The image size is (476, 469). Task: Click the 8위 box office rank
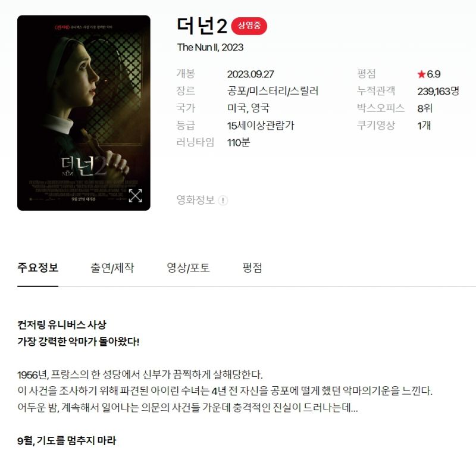tap(425, 108)
